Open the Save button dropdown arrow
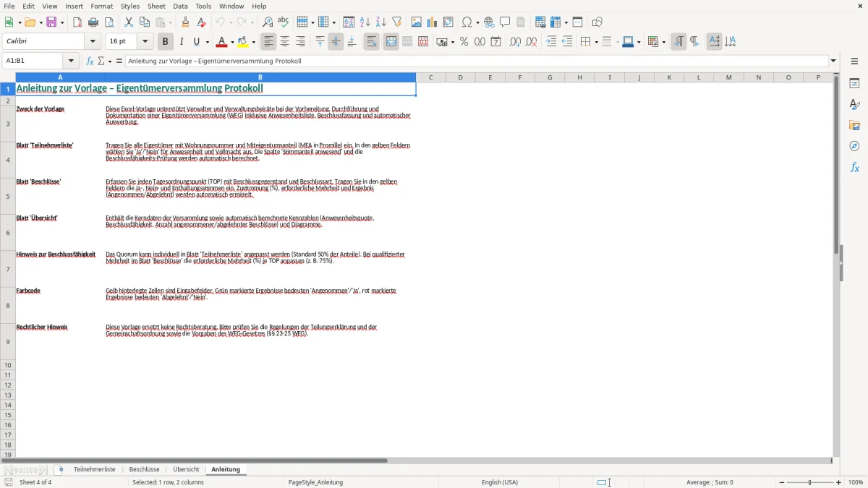Screen dimensions: 868x488 pyautogui.click(x=61, y=22)
